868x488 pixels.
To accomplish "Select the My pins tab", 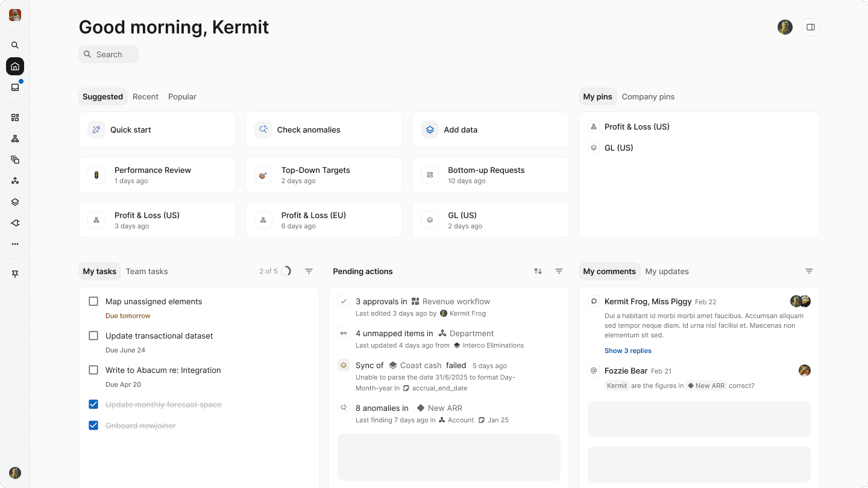I will click(597, 96).
